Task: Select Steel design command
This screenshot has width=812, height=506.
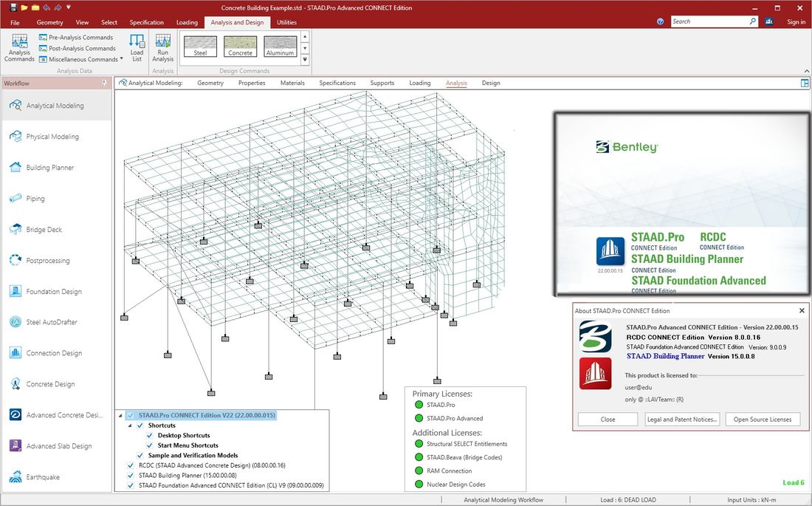Action: pyautogui.click(x=200, y=46)
